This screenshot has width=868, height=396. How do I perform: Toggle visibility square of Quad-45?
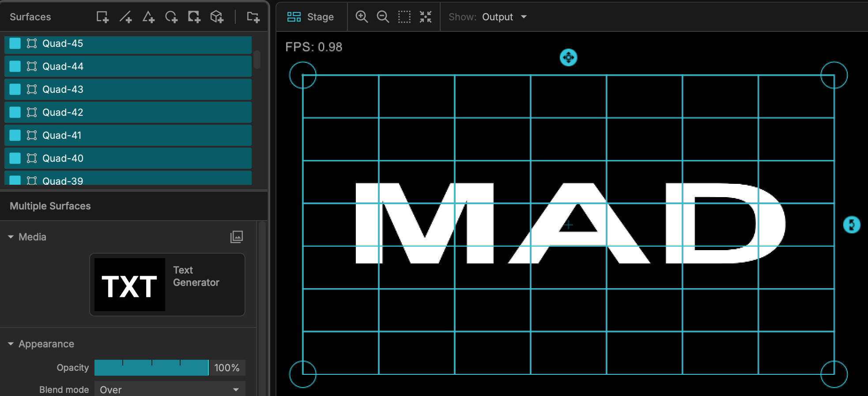pyautogui.click(x=15, y=43)
